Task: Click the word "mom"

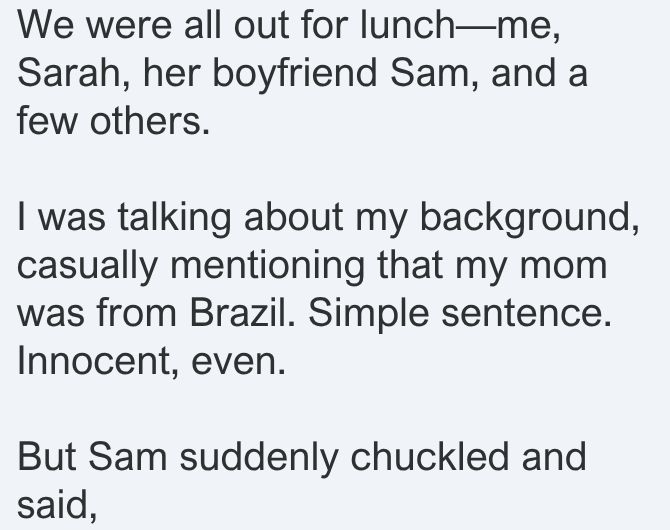Action: pyautogui.click(x=563, y=265)
